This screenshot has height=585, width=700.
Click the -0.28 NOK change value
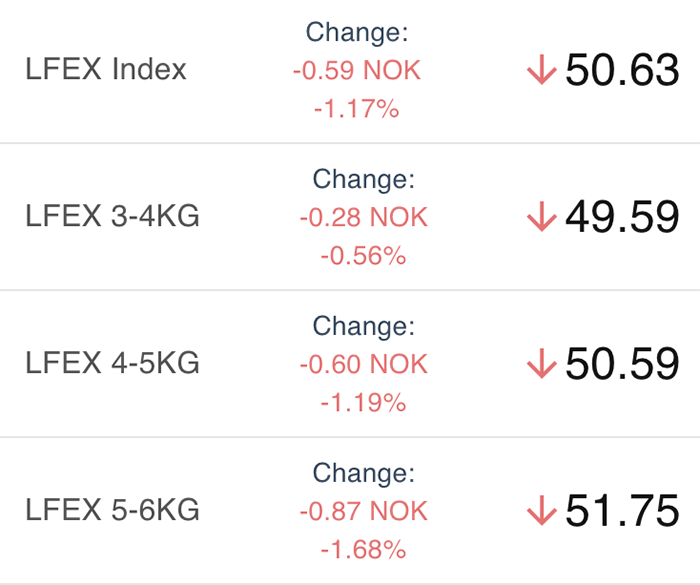[x=364, y=217]
